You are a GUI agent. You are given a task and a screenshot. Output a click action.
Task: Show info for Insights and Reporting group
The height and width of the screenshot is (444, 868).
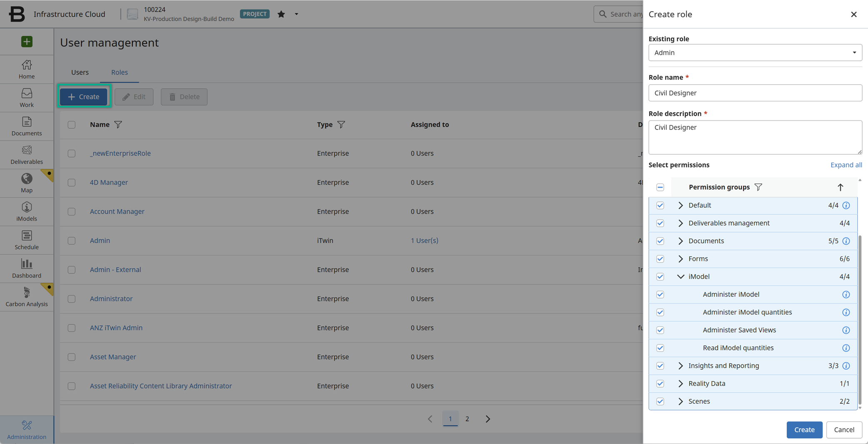[846, 366]
